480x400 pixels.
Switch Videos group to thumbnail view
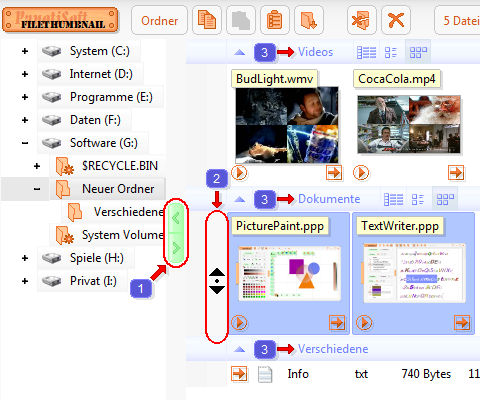click(418, 52)
